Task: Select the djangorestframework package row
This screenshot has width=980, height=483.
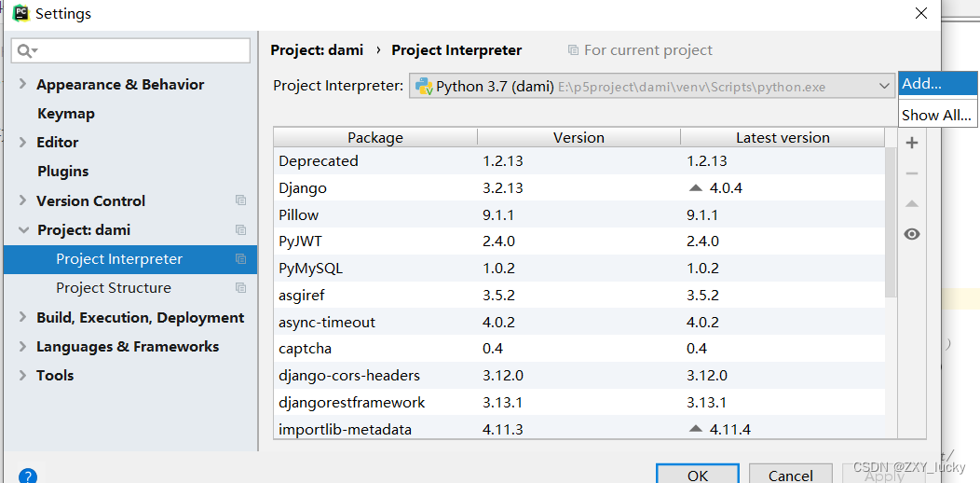Action: (578, 402)
